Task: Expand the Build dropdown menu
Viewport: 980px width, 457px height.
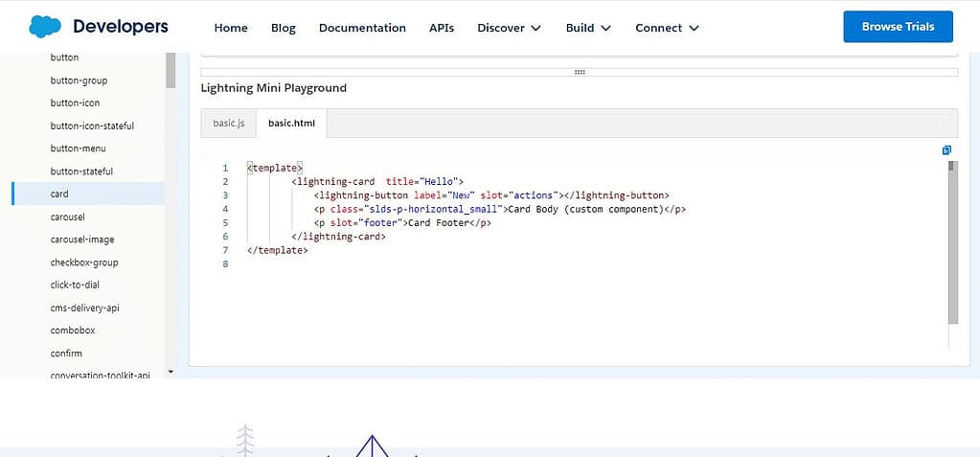Action: (x=588, y=28)
